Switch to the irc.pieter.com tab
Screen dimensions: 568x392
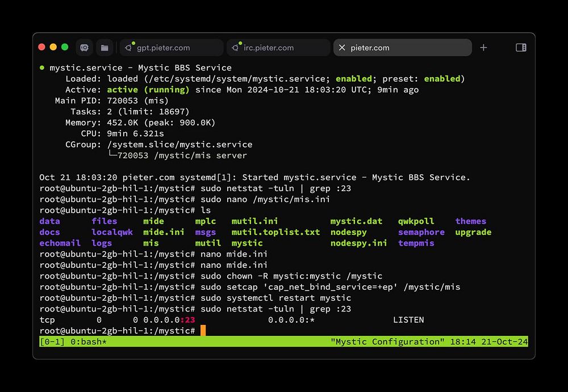coord(278,48)
